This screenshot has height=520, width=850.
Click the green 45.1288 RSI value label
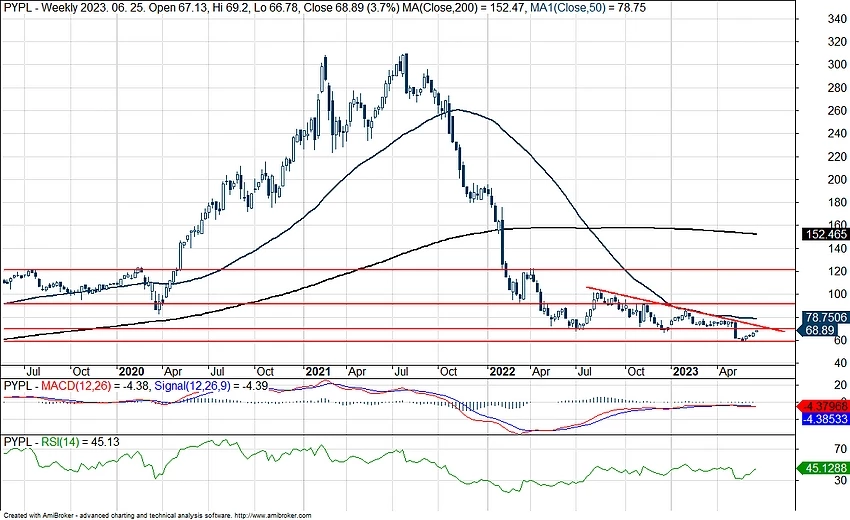point(825,468)
